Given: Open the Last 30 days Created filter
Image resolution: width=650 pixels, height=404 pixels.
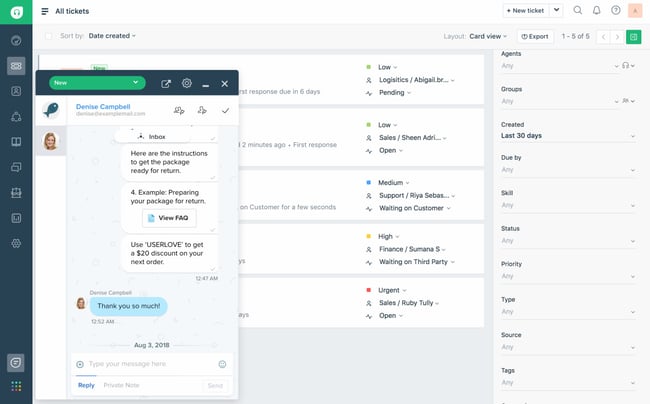Looking at the screenshot, I should [567, 136].
